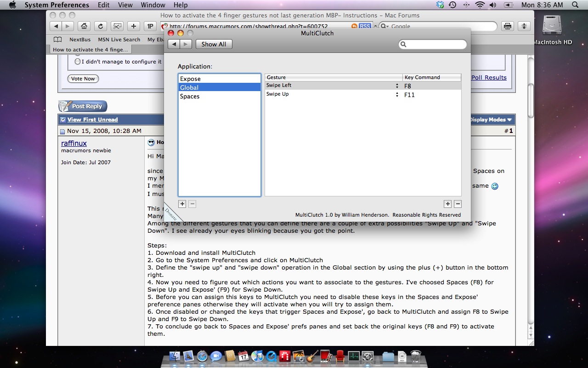Click the MultiClutch preferences back arrow
This screenshot has width=588, height=368.
tap(174, 44)
